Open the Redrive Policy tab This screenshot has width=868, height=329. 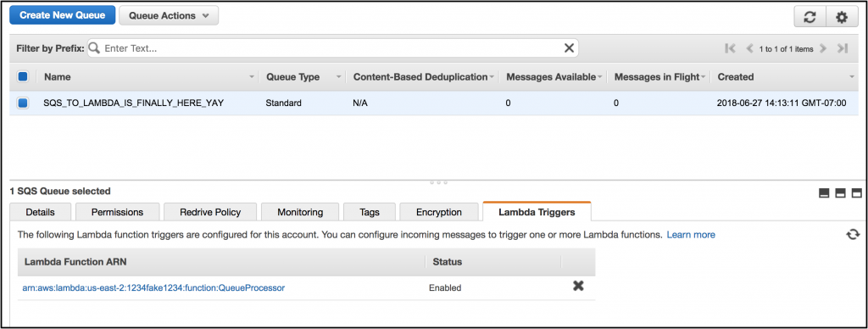tap(210, 212)
